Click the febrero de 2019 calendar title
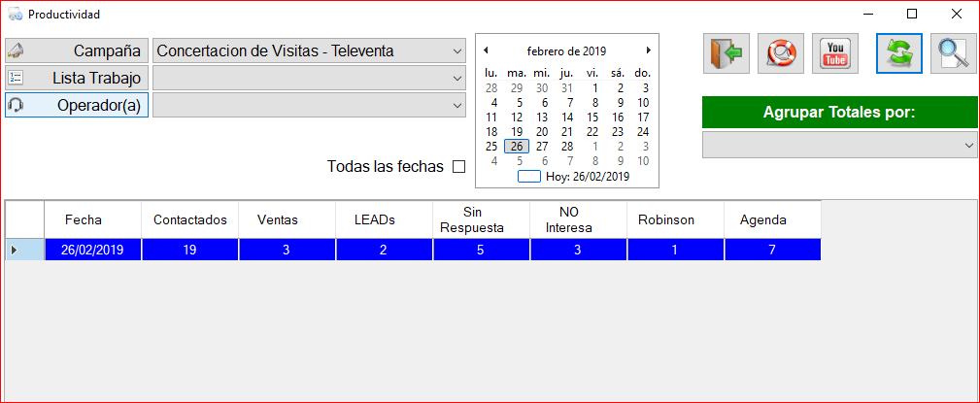 point(566,50)
